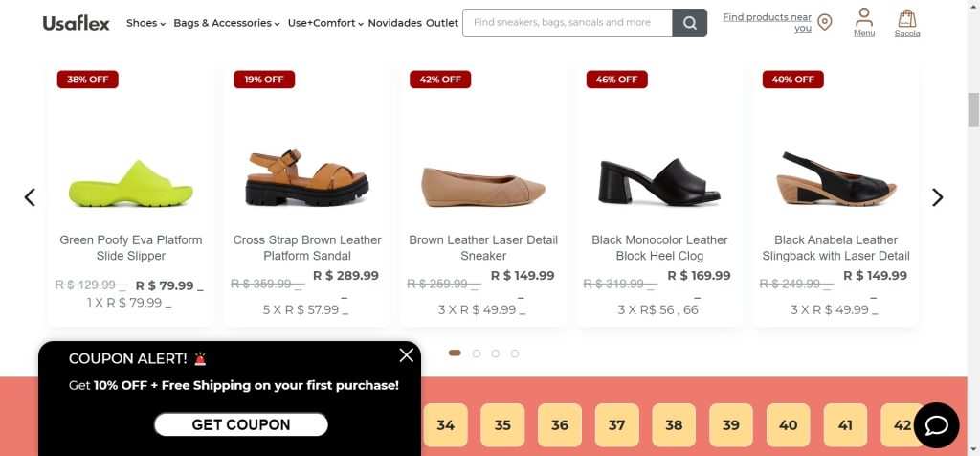Select the second carousel page dot
Viewport: 980px width, 456px height.
(x=477, y=353)
